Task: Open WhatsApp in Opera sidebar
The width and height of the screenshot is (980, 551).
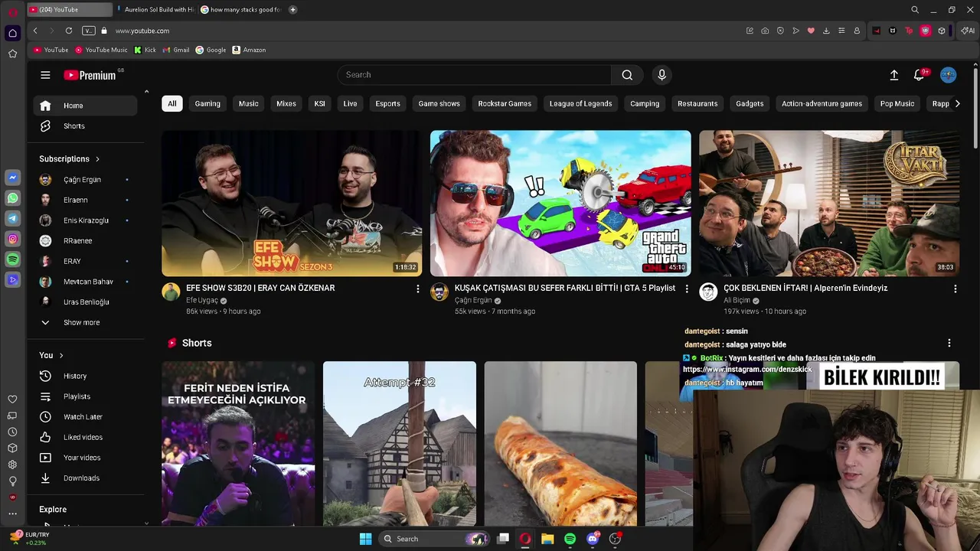Action: tap(12, 198)
